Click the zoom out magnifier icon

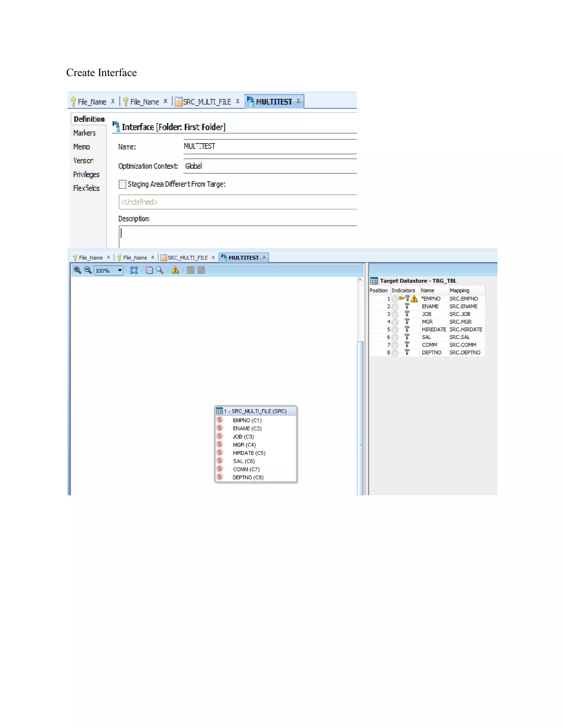[x=88, y=270]
